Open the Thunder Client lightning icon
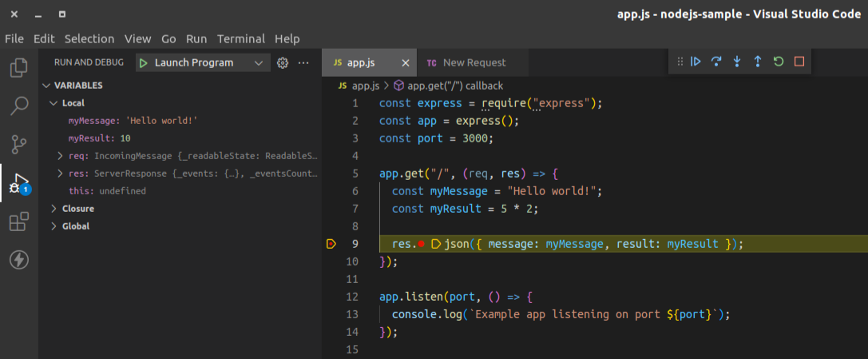Image resolution: width=868 pixels, height=359 pixels. pos(19,260)
